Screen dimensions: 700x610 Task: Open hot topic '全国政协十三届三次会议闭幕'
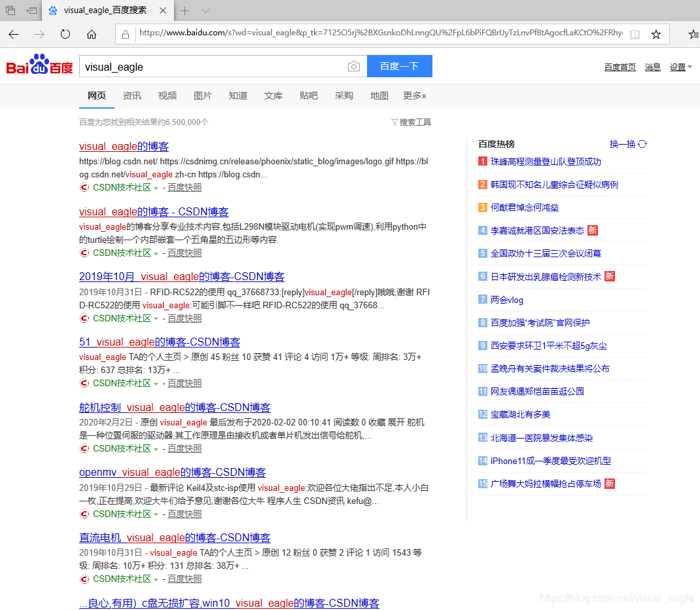[x=546, y=253]
